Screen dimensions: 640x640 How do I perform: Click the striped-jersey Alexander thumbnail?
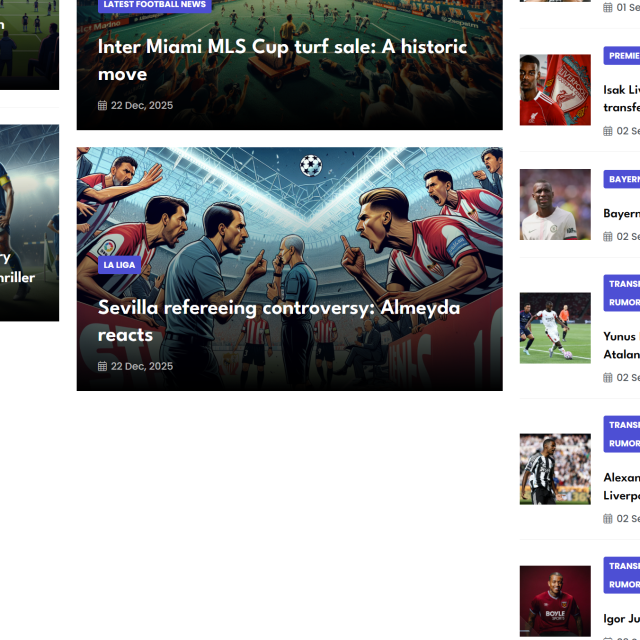coord(555,469)
